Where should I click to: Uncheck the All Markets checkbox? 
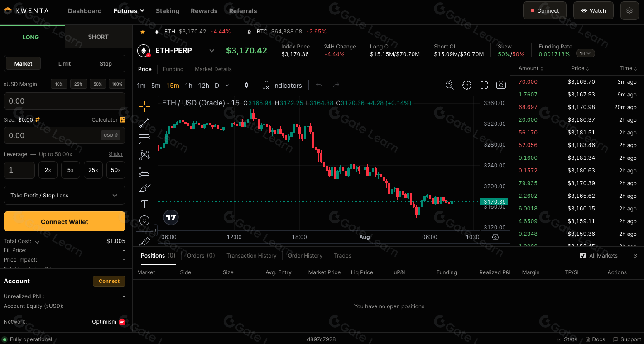coord(582,255)
